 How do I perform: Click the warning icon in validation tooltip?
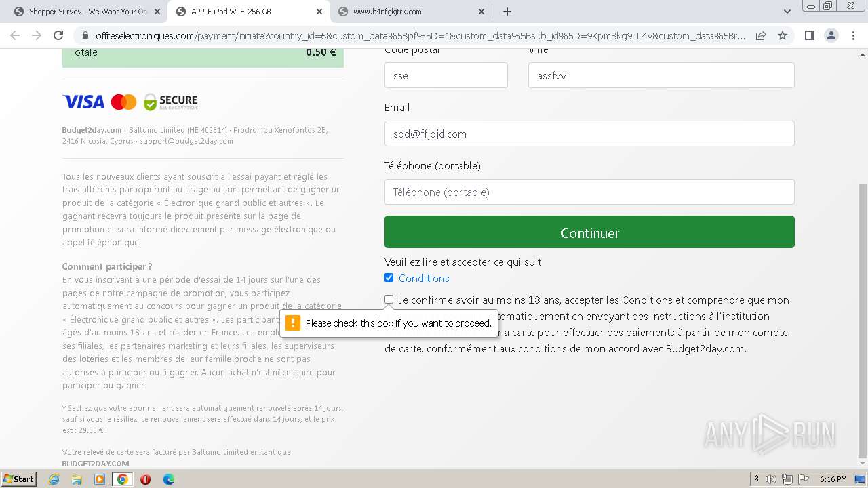coord(293,323)
